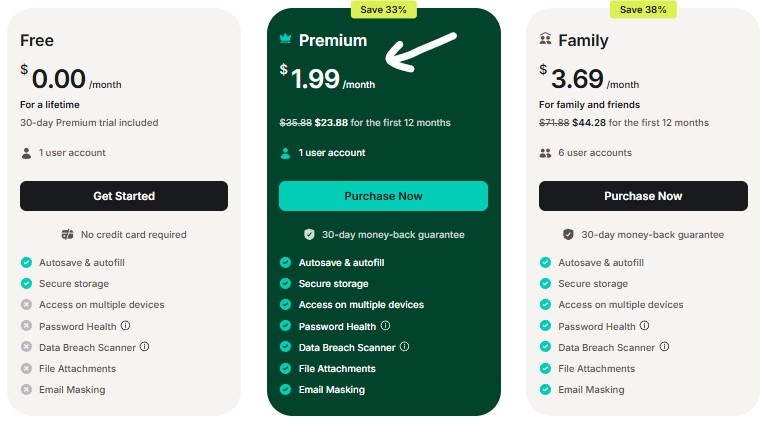Click the credit card icon under Get Started

(67, 235)
